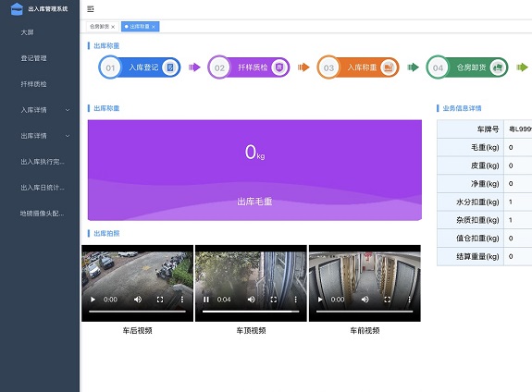
Task: Select the active 出库称重 tab
Action: pyautogui.click(x=140, y=27)
